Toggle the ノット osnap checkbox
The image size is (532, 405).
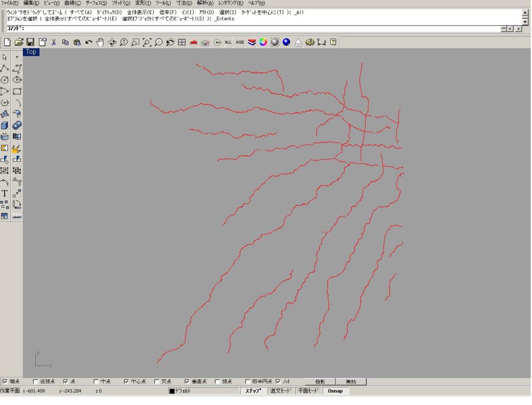click(278, 382)
